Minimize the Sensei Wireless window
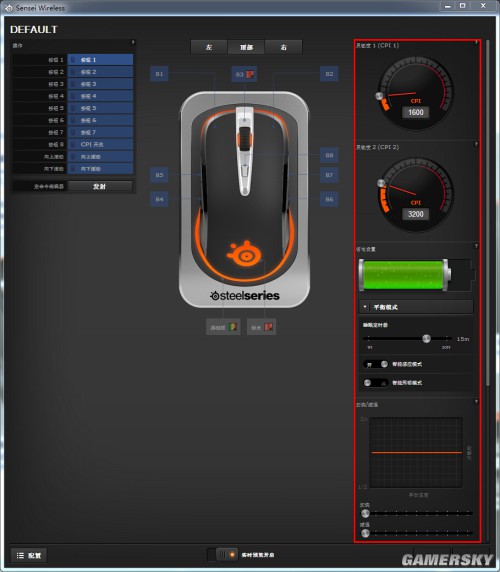The image size is (500, 572). click(447, 6)
